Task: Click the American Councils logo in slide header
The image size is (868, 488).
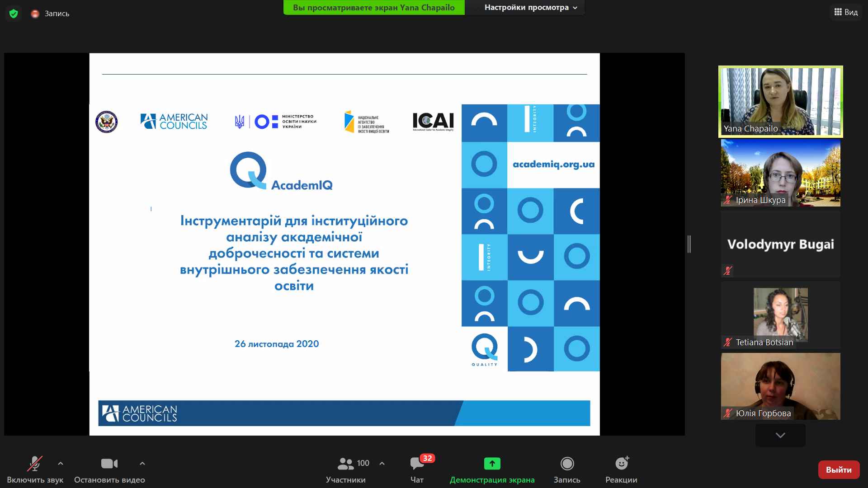Action: click(174, 122)
